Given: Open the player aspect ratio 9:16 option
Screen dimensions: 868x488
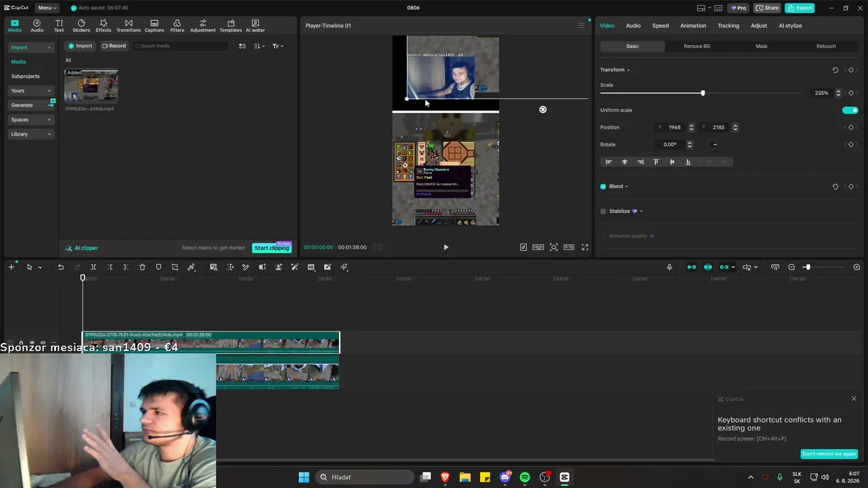Looking at the screenshot, I should click(x=569, y=247).
